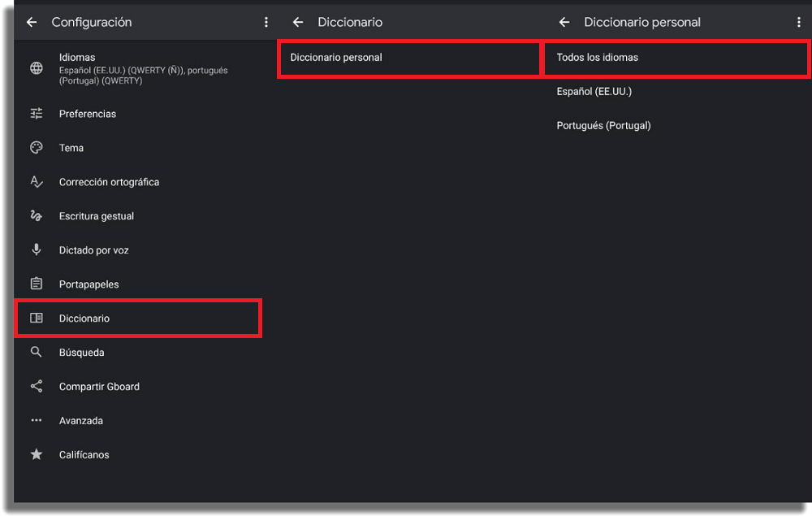Go back from the Diccionario screen
812x516 pixels.
298,22
